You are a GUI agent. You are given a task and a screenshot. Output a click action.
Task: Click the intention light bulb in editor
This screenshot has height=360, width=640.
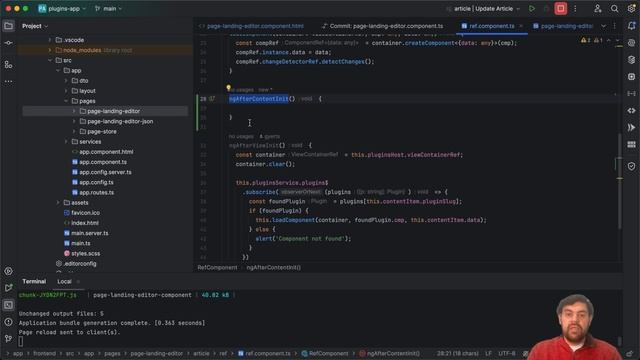click(229, 88)
